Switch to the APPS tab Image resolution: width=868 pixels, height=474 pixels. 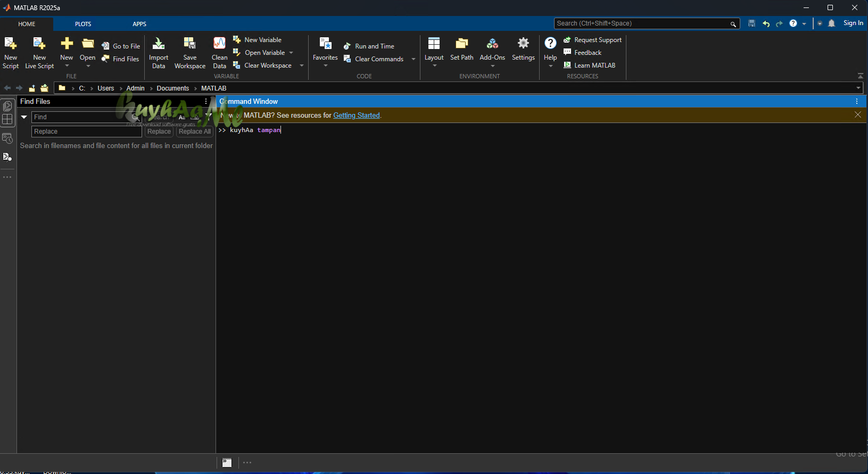click(139, 24)
